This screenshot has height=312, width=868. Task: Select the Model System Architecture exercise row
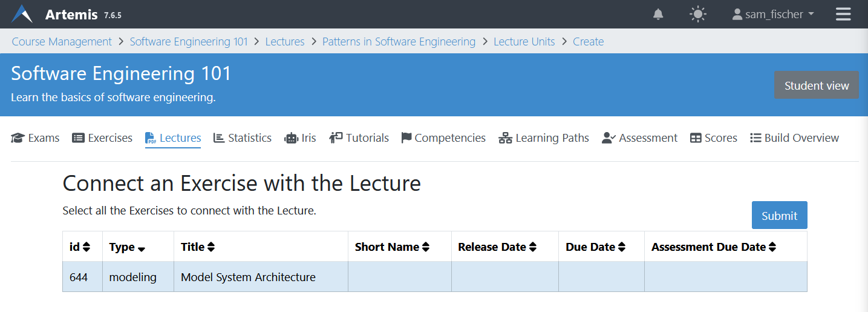pyautogui.click(x=248, y=277)
